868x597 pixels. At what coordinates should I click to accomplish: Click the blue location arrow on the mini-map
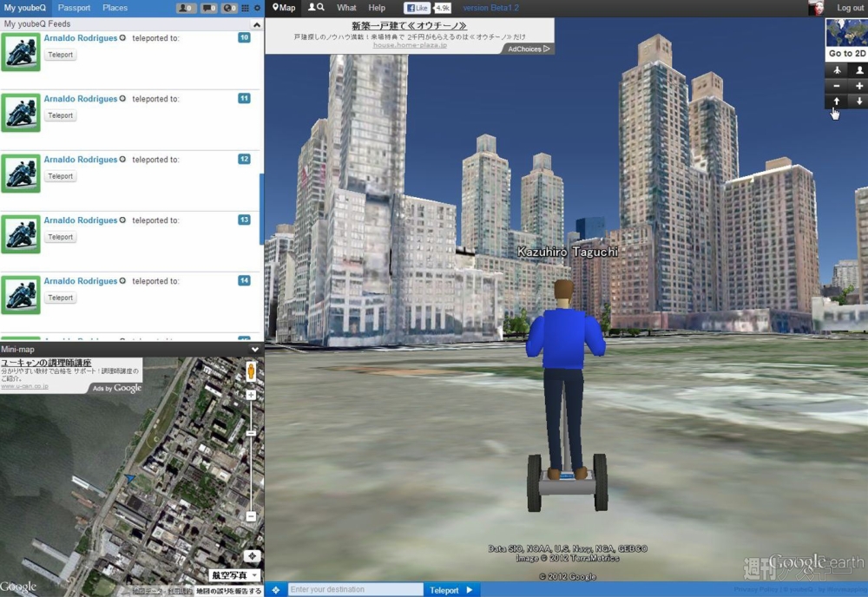coord(129,478)
